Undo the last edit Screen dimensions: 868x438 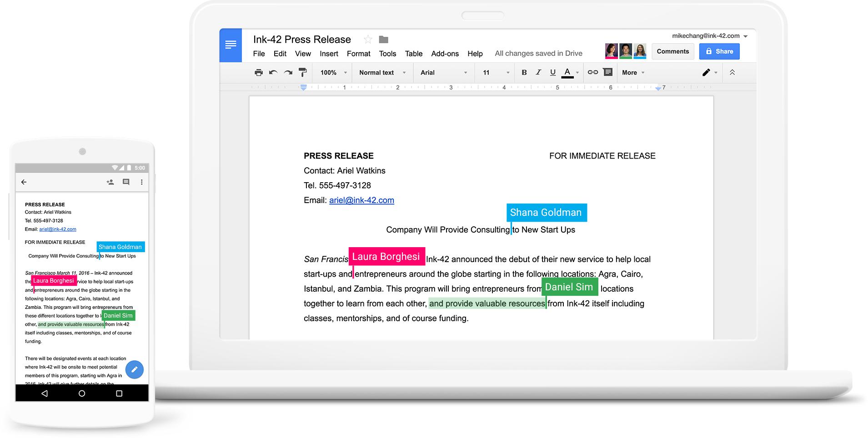coord(273,73)
